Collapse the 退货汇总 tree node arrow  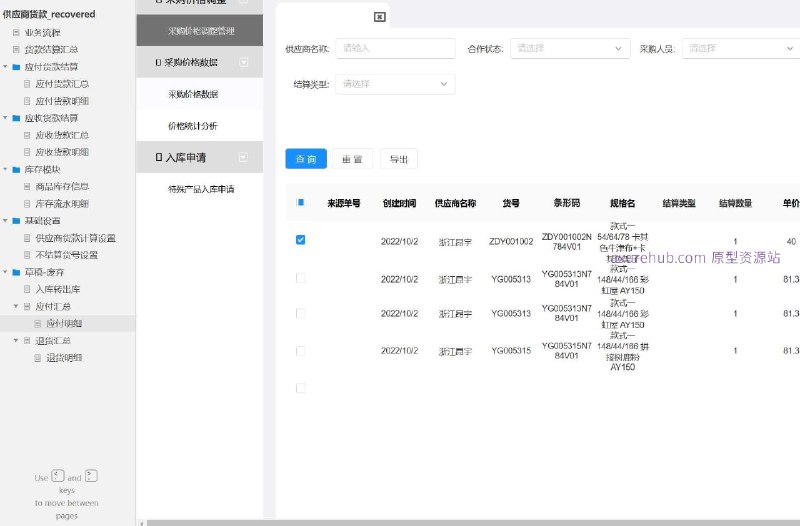click(16, 340)
